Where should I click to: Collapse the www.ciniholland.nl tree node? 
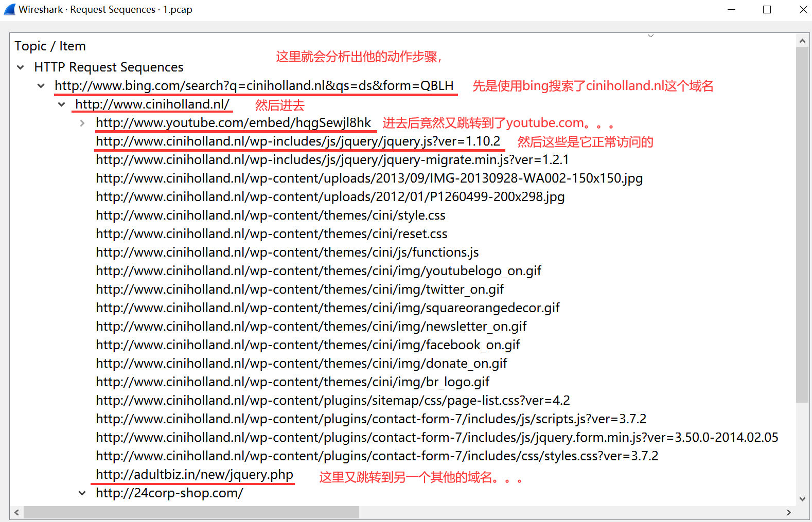(62, 104)
